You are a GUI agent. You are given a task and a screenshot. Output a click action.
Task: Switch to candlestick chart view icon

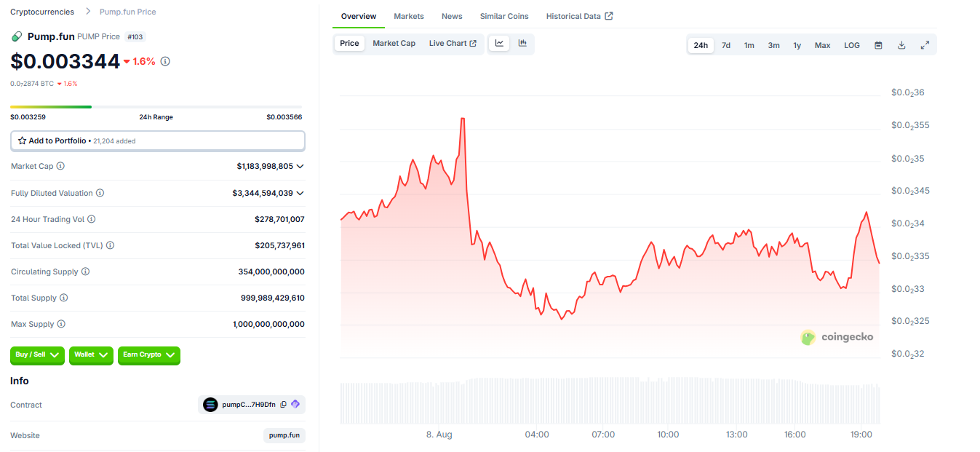coord(522,43)
